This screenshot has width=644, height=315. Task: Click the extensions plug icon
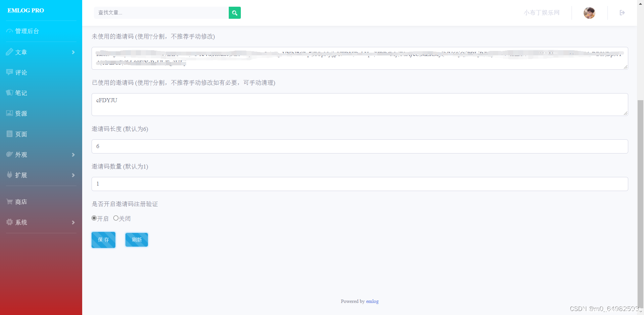click(9, 175)
